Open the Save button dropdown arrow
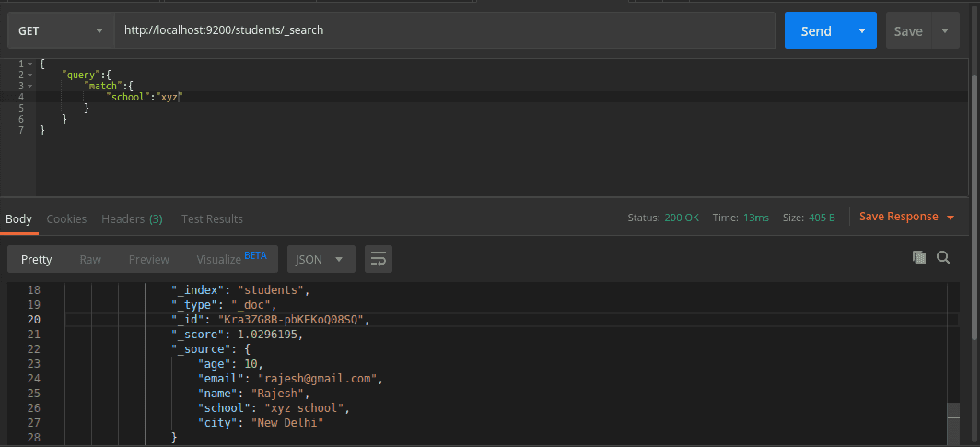This screenshot has width=980, height=447. [945, 30]
